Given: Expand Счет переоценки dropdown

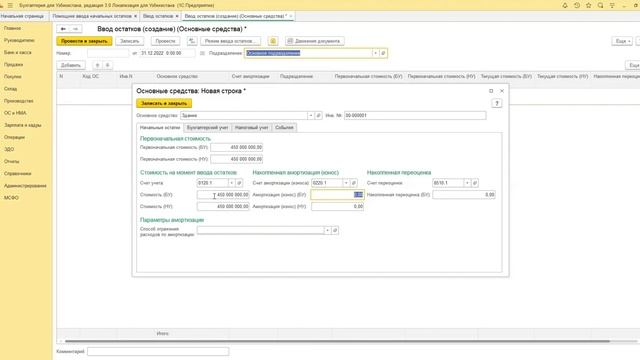Looking at the screenshot, I should [x=467, y=183].
